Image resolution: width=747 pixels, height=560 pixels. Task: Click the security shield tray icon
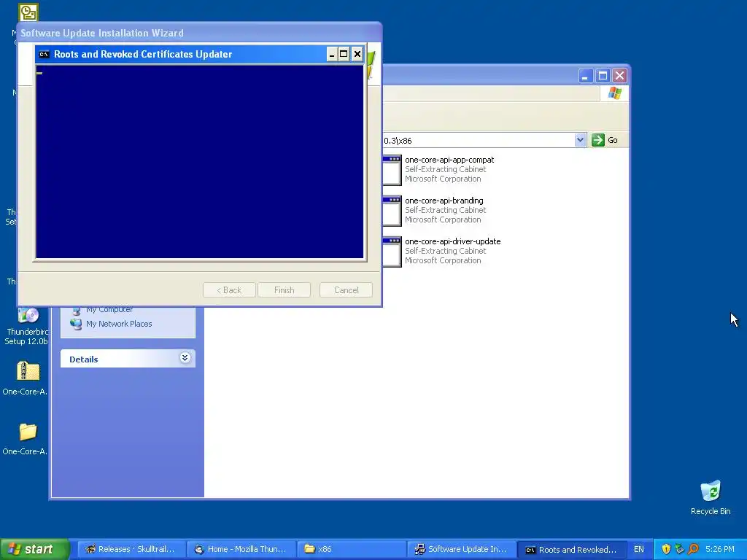pos(666,549)
